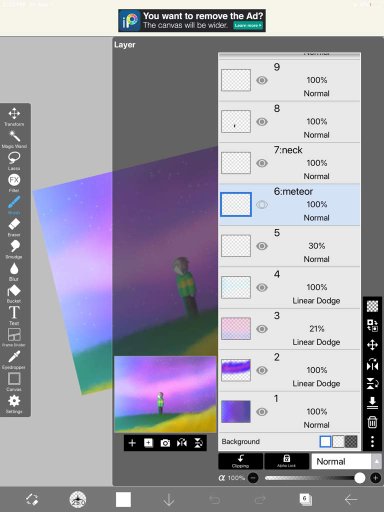Pick the Eraser tool
This screenshot has height=512, width=384.
pyautogui.click(x=14, y=227)
